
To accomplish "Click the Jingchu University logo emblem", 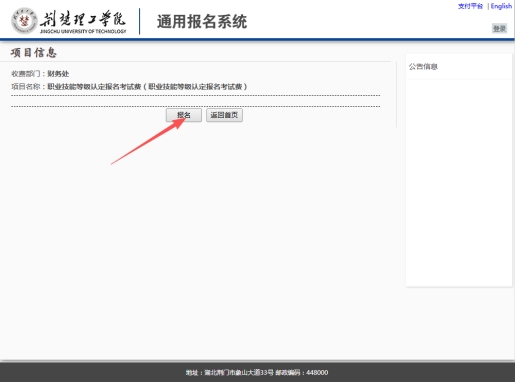I will pyautogui.click(x=24, y=21).
